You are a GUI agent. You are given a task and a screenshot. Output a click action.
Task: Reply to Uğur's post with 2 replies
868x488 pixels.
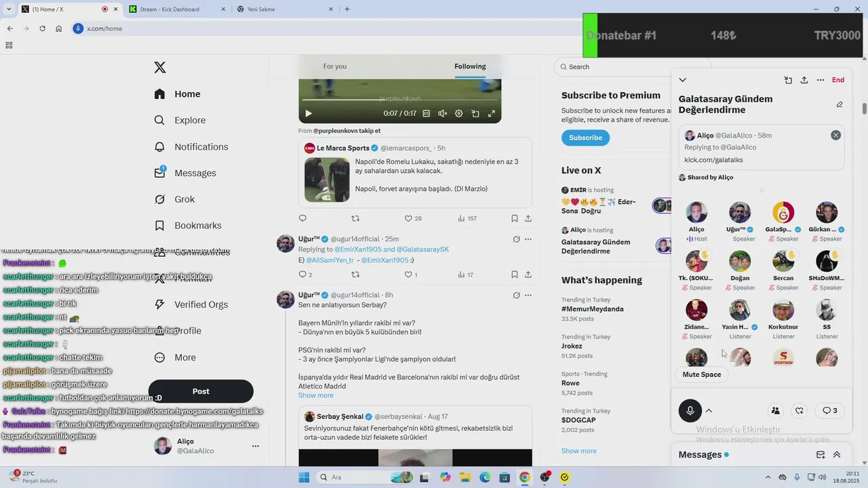(305, 274)
